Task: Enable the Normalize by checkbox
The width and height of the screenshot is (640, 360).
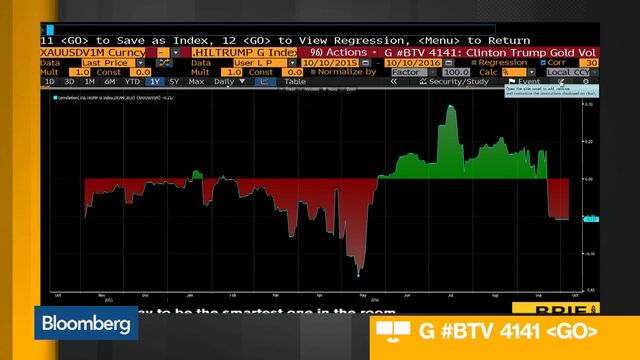Action: pos(313,72)
